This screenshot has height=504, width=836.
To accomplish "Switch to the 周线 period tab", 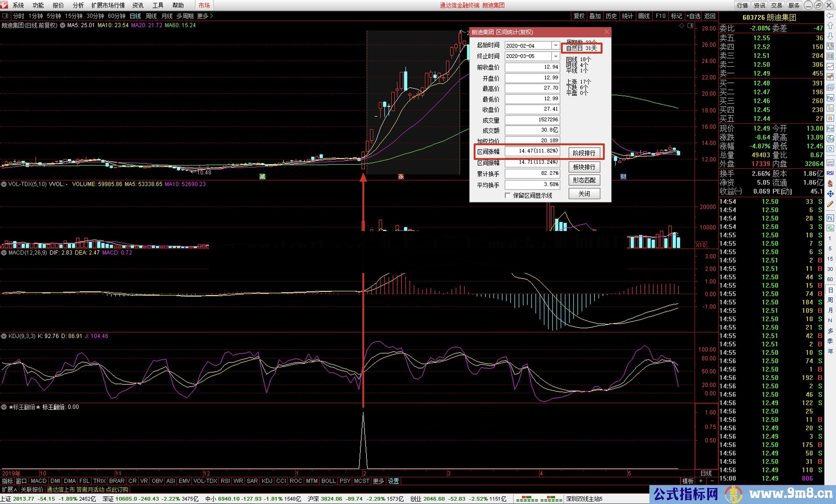I will pyautogui.click(x=151, y=16).
